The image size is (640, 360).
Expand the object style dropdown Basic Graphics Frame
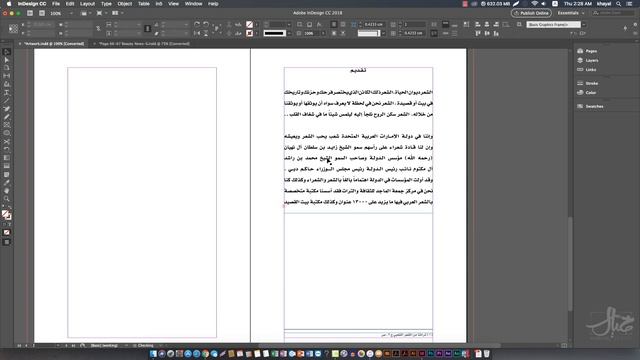(584, 24)
